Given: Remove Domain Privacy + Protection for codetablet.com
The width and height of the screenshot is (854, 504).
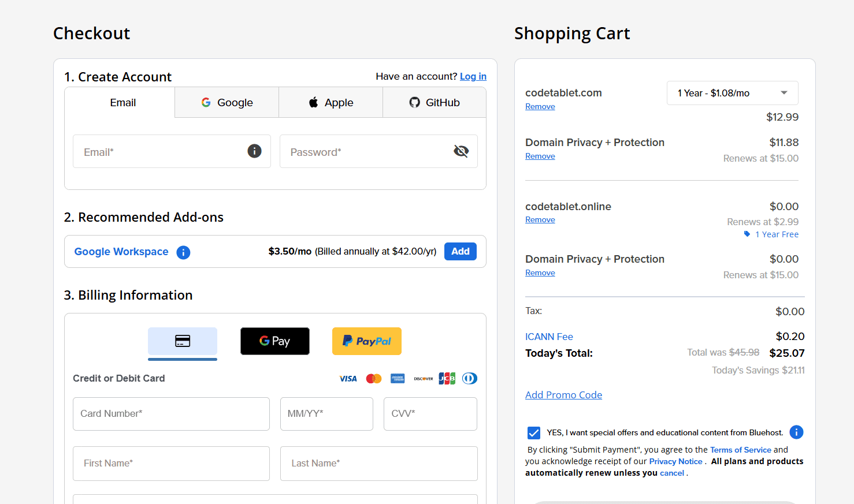Looking at the screenshot, I should (x=540, y=156).
